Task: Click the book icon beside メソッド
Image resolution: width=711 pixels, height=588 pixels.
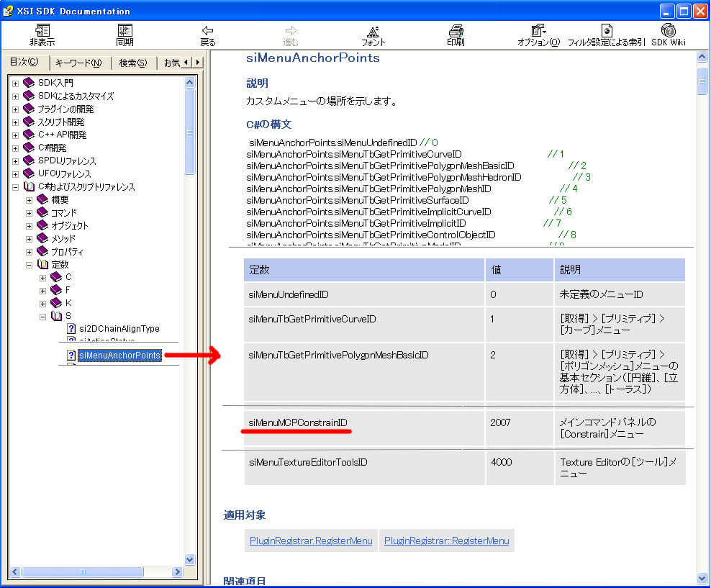Action: [42, 238]
